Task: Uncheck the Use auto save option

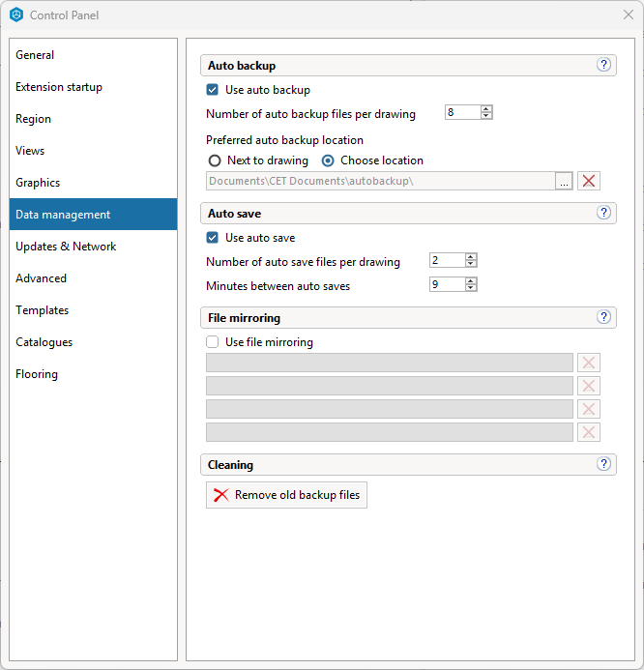Action: [213, 238]
